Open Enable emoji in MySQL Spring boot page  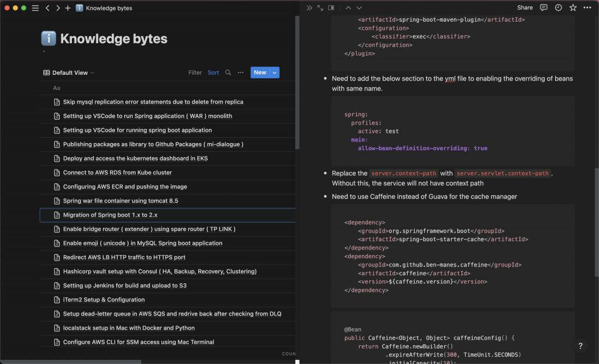coord(143,243)
